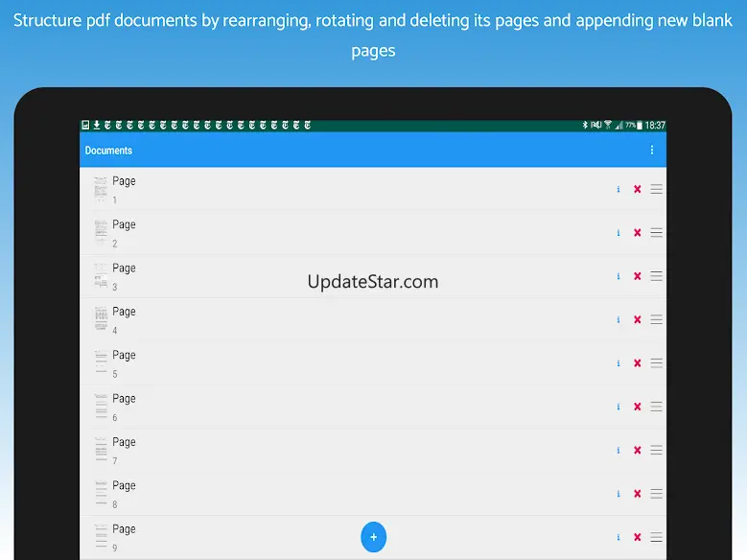Grab the reorder handle of Page 9

pyautogui.click(x=657, y=537)
